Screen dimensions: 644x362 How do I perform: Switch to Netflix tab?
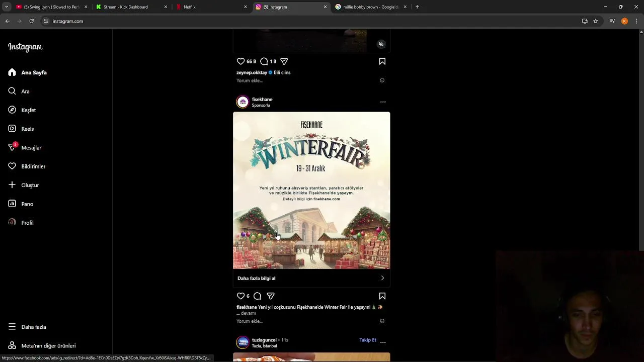point(211,7)
